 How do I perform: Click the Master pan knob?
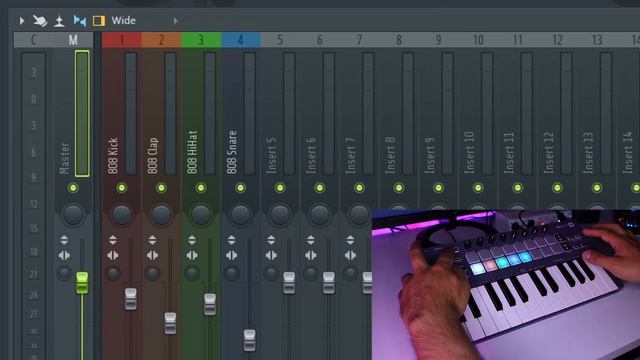tap(73, 214)
